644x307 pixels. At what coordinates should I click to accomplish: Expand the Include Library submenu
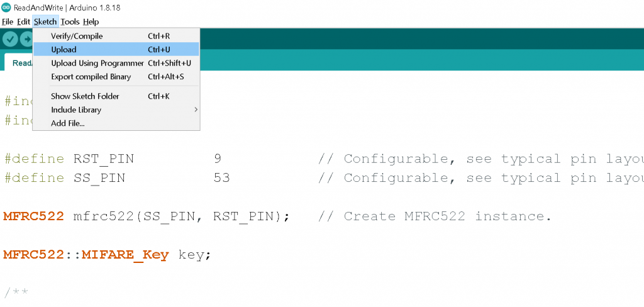76,109
